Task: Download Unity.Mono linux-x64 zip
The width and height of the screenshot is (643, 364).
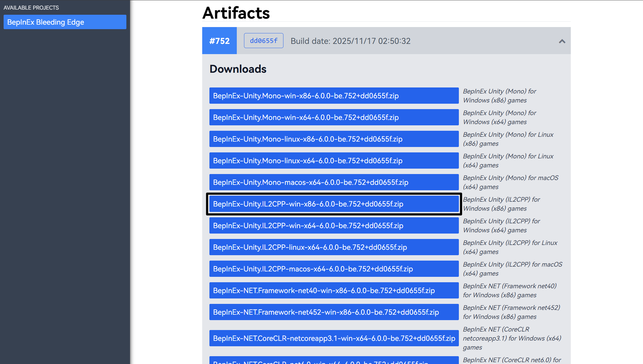Action: (334, 161)
